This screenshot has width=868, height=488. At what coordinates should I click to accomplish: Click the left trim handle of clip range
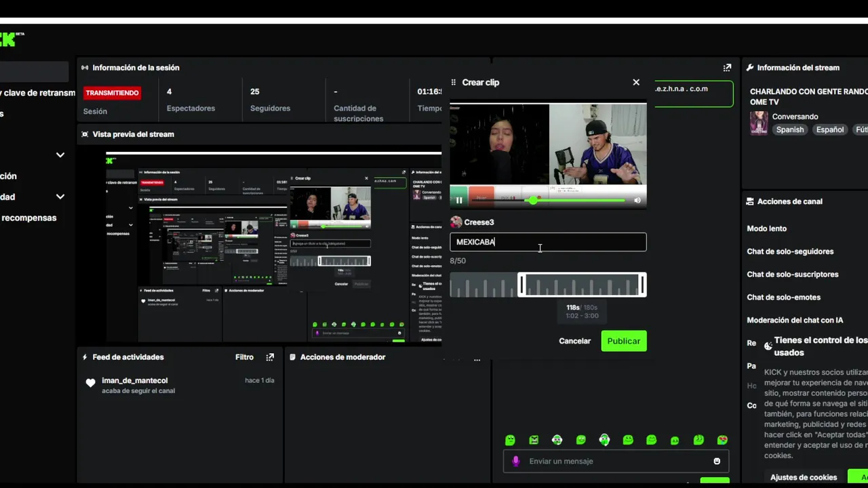point(521,285)
